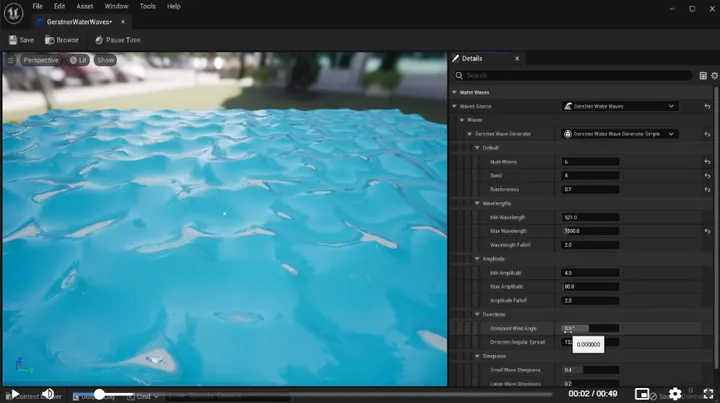Click the Direction Angular Spread field
The width and height of the screenshot is (720, 403).
click(590, 342)
